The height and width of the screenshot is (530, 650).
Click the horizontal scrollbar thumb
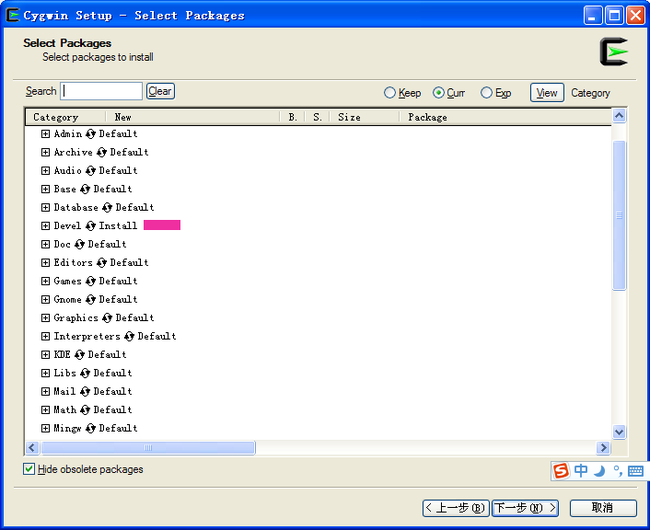tap(148, 448)
